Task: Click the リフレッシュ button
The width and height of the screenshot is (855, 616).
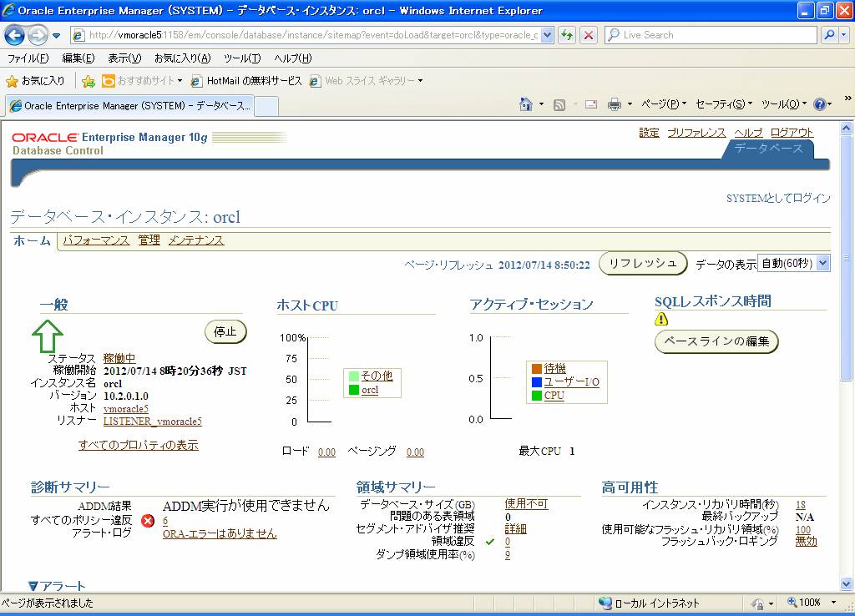Action: (x=643, y=263)
